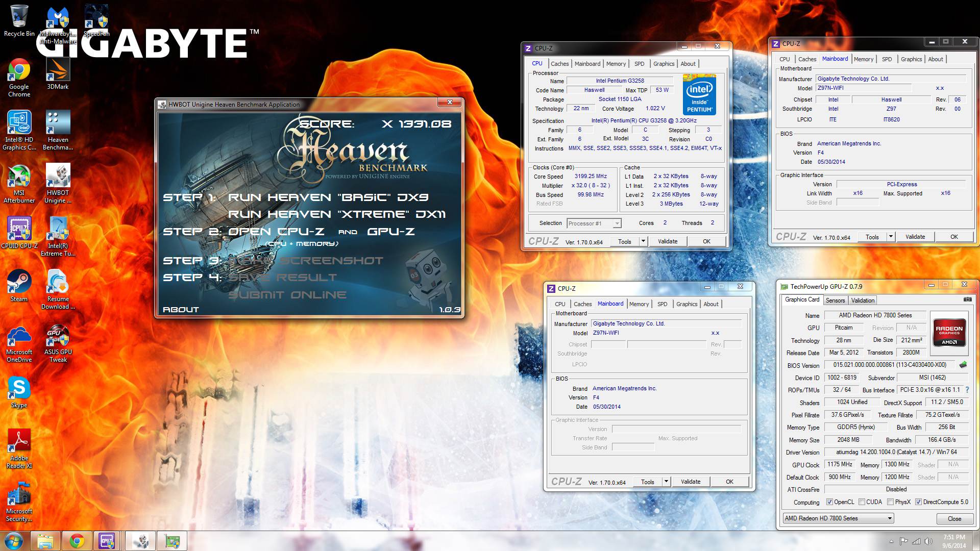Viewport: 980px width, 551px height.
Task: Click taskbar clock showing 7:51 PM
Action: [954, 541]
